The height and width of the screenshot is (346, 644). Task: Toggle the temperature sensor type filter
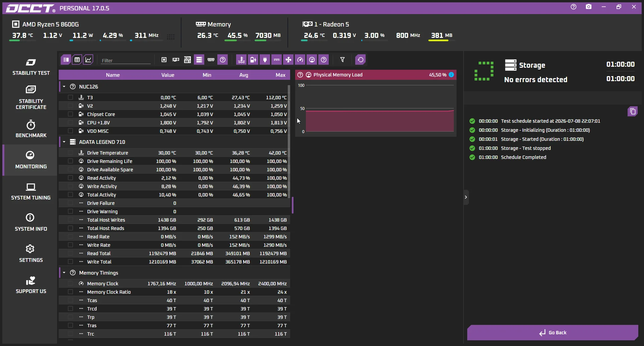click(241, 60)
